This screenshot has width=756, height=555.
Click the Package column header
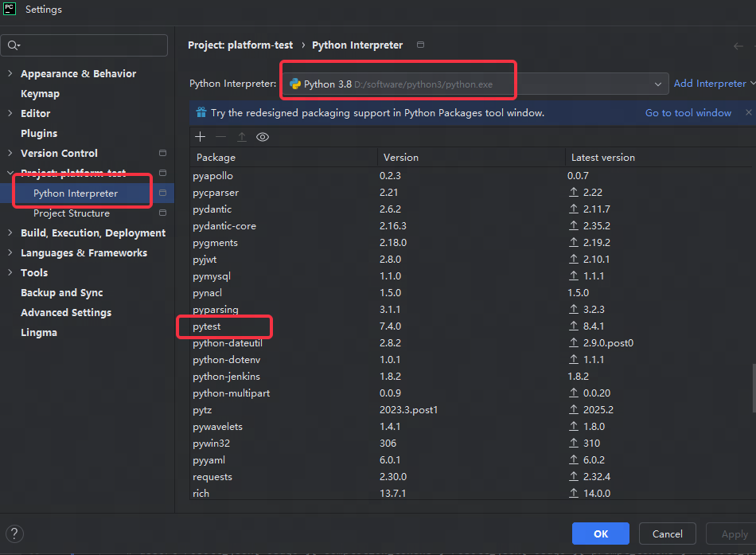(x=283, y=158)
